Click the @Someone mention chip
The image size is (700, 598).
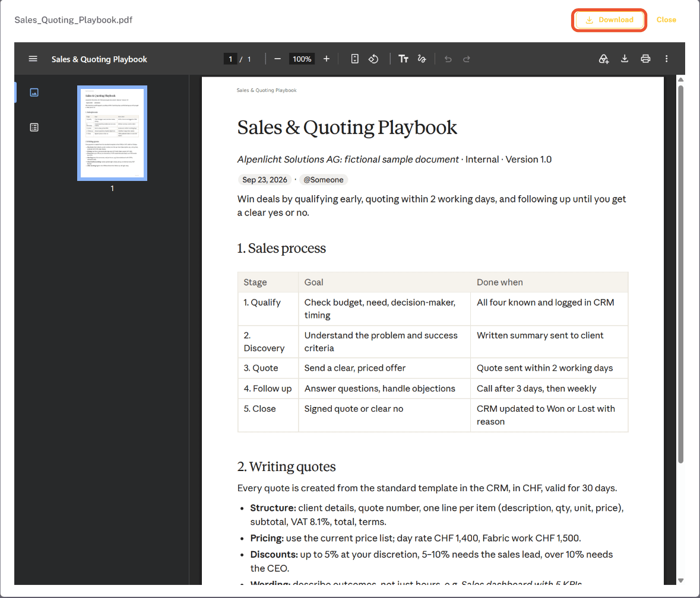click(x=324, y=180)
